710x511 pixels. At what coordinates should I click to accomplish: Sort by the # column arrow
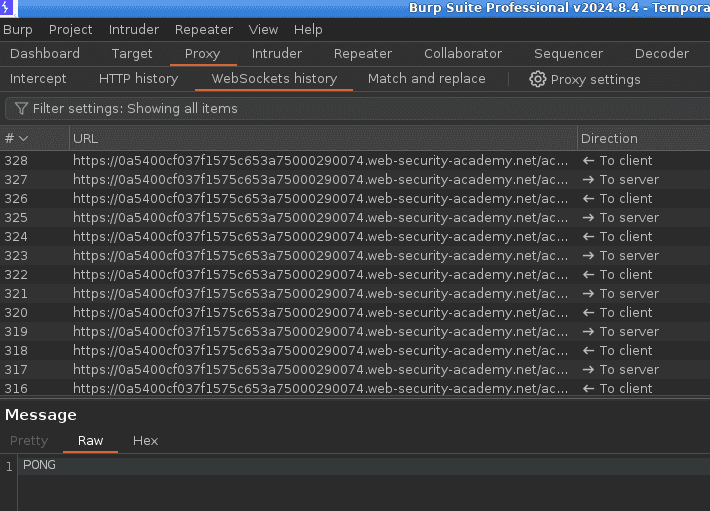click(x=23, y=139)
